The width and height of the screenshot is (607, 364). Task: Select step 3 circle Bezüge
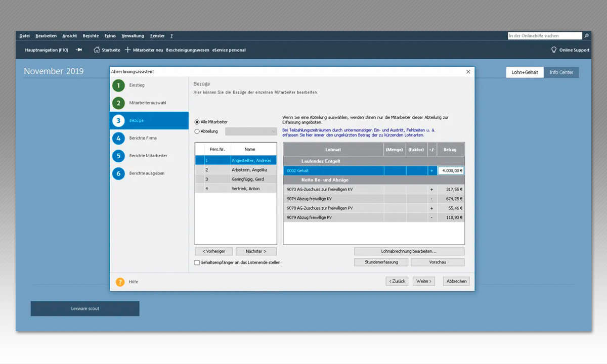click(118, 121)
